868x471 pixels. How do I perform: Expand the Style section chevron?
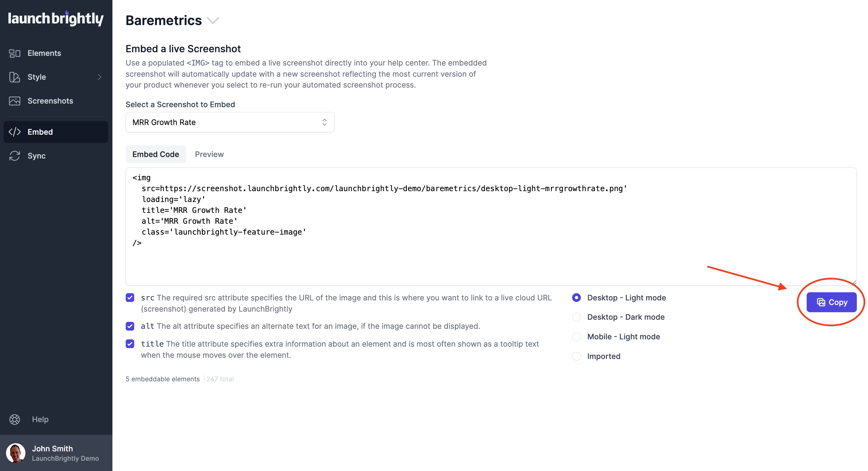coord(99,77)
